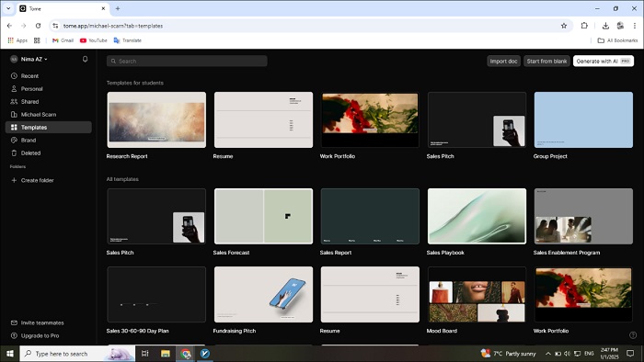
Task: Open the weather widget Partly sunny
Action: [509, 354]
